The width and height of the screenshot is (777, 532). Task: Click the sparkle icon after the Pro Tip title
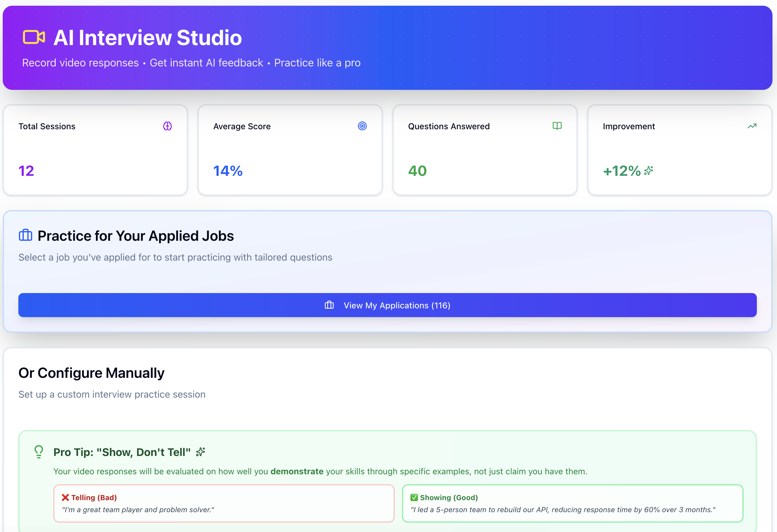point(201,452)
